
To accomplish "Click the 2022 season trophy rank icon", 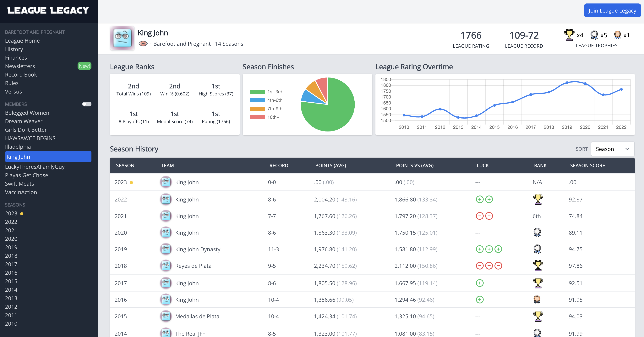I will 538,199.
